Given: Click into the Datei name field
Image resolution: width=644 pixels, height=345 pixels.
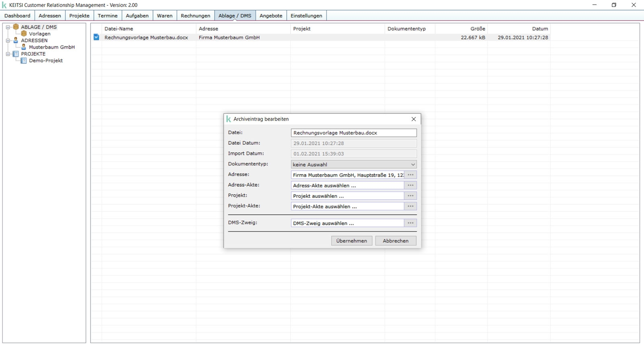Looking at the screenshot, I should tap(354, 133).
